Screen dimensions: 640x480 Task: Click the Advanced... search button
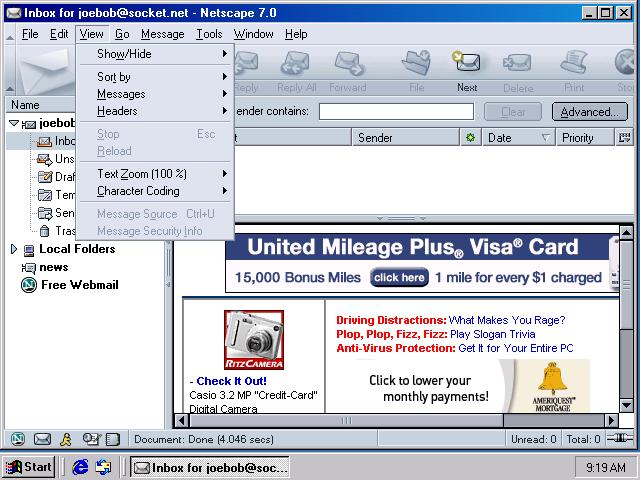click(589, 112)
